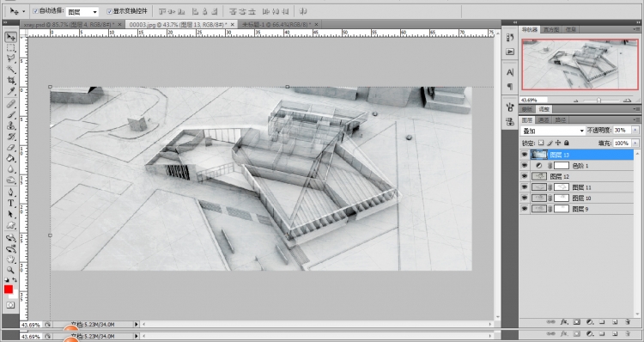Open the Character panel icon
Screen dimensions: 644x342
510,72
